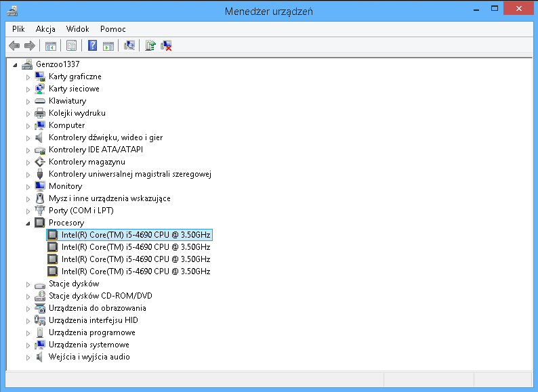This screenshot has height=392, width=538.
Task: Click the Urządzenia interfejsu HID icon
Action: (x=40, y=320)
